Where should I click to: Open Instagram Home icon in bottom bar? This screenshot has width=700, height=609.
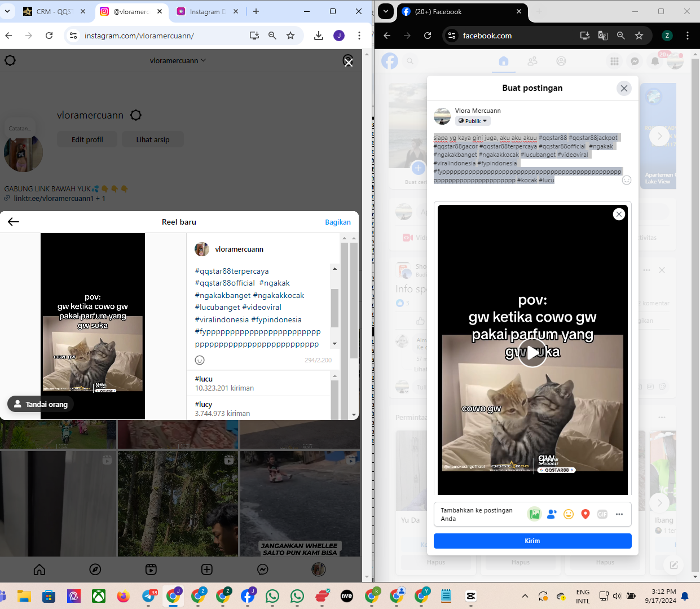click(x=39, y=569)
